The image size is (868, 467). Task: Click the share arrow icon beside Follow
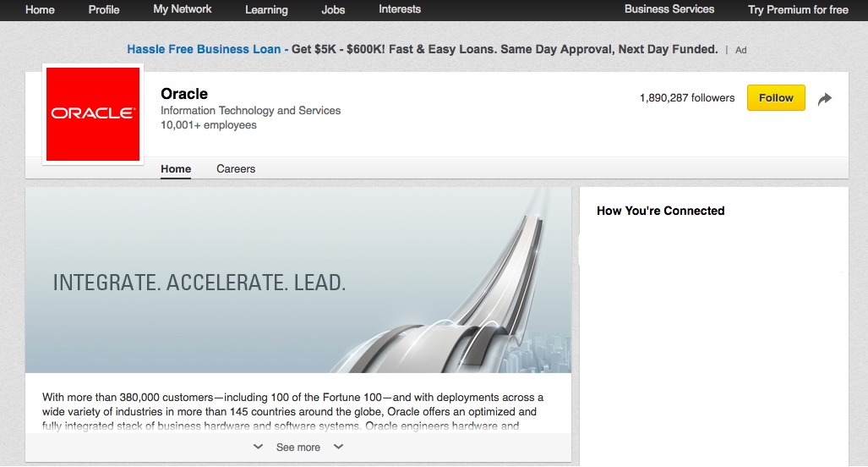(x=825, y=99)
